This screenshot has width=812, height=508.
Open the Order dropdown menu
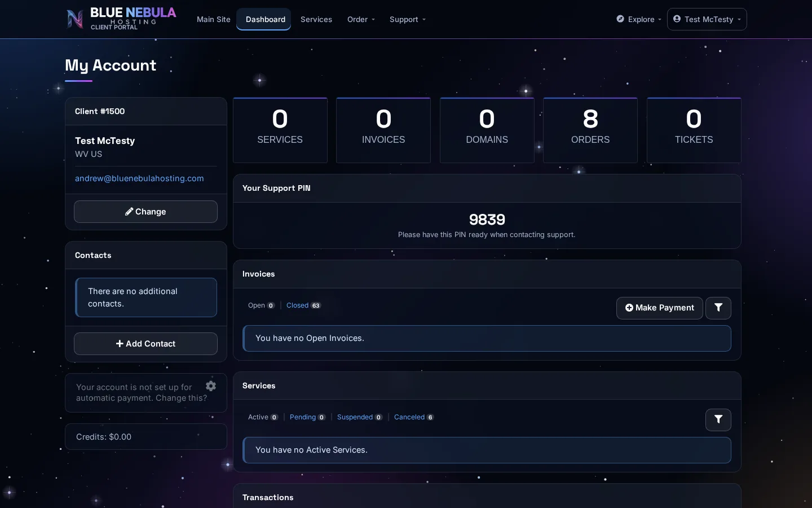point(361,19)
